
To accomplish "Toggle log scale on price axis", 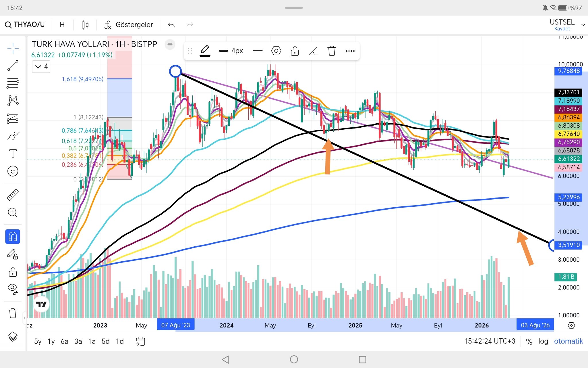I will (543, 341).
